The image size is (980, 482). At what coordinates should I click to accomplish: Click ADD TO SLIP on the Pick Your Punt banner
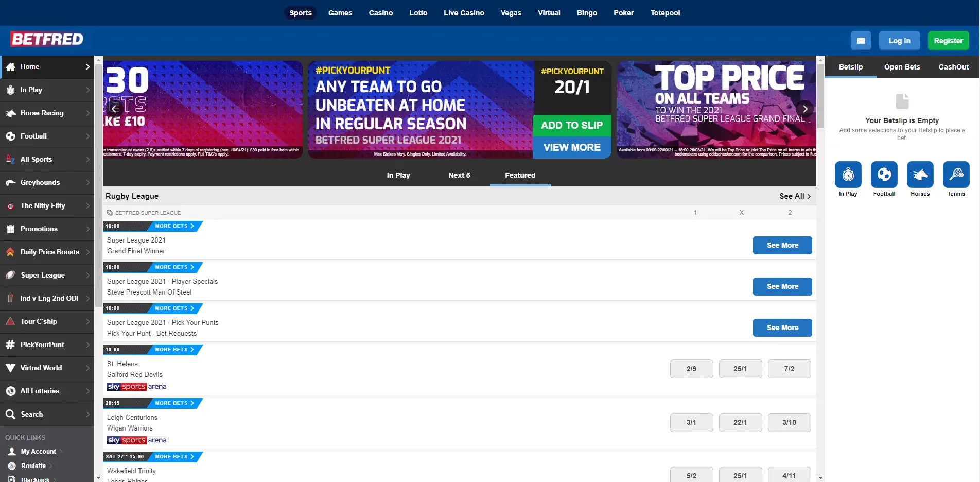tap(571, 125)
